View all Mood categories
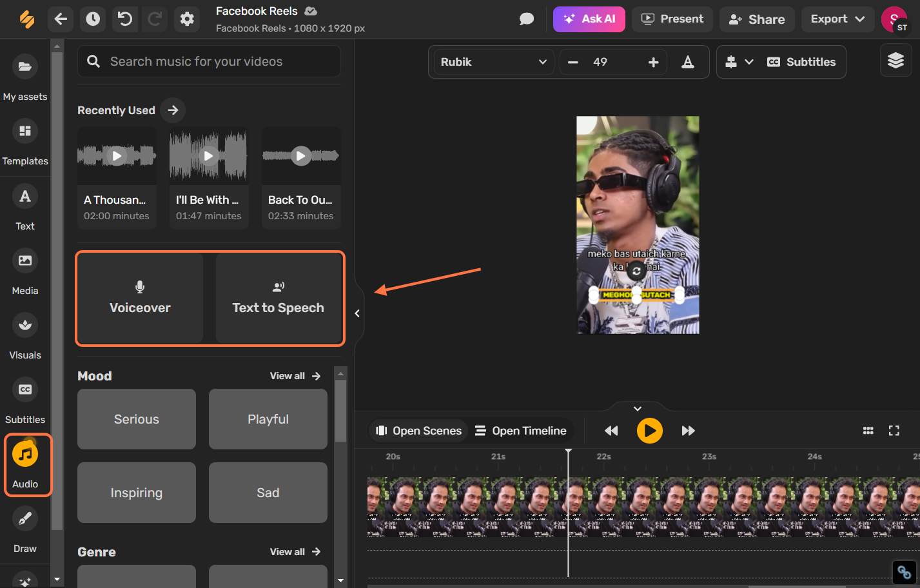Viewport: 920px width, 588px height. click(x=295, y=376)
